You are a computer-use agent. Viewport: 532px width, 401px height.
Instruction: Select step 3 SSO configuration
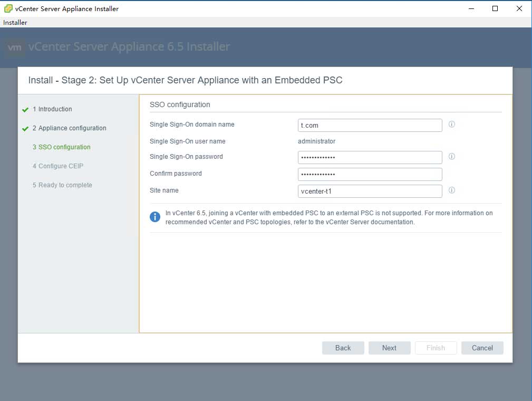pyautogui.click(x=61, y=147)
